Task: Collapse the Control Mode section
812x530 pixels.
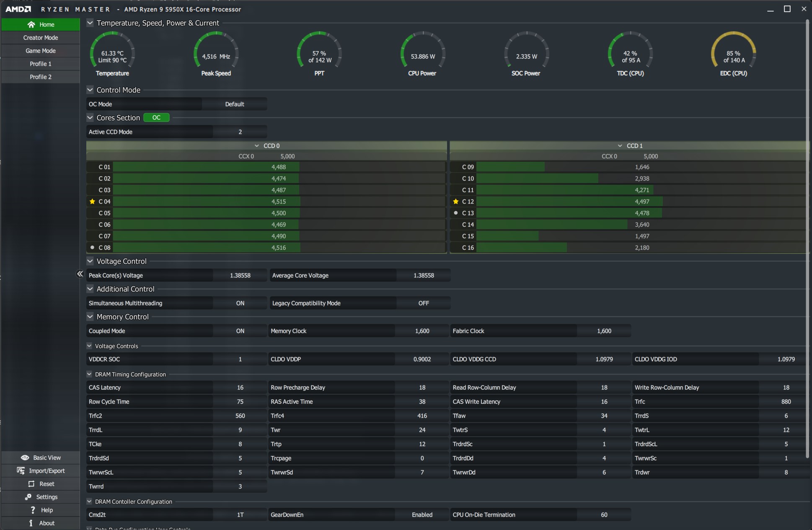Action: click(90, 90)
